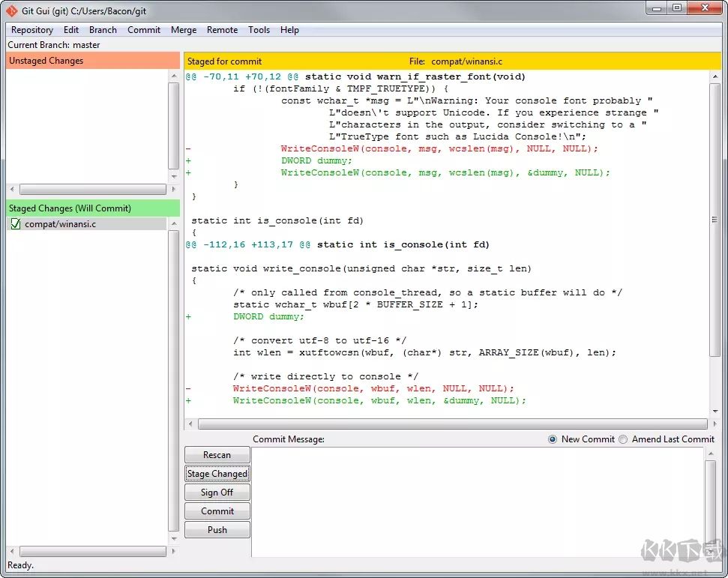Open the Repository menu
The width and height of the screenshot is (728, 578).
coord(31,30)
